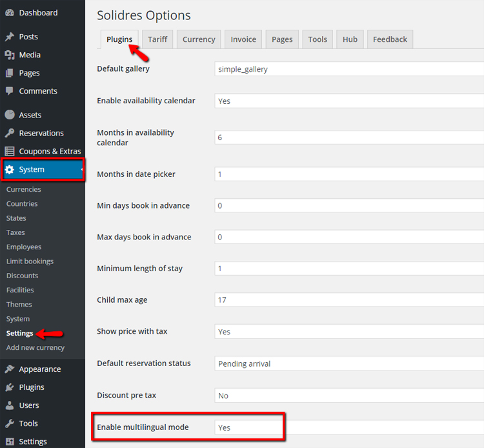Click the System gear icon
Screen dimensions: 484x448
(x=10, y=170)
